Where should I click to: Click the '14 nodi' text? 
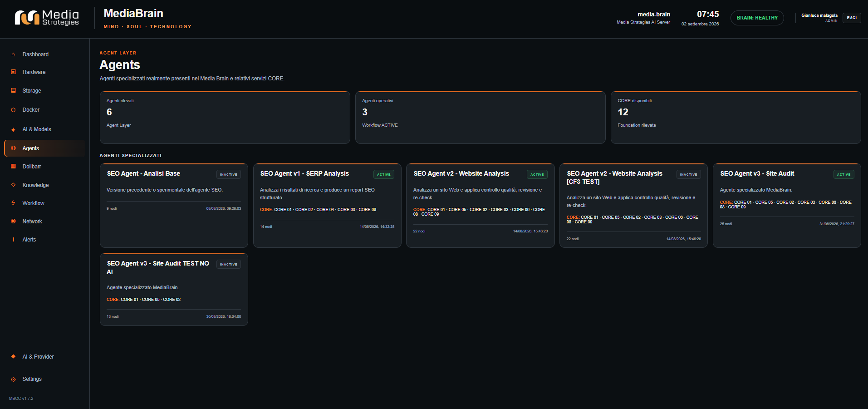[x=266, y=227]
